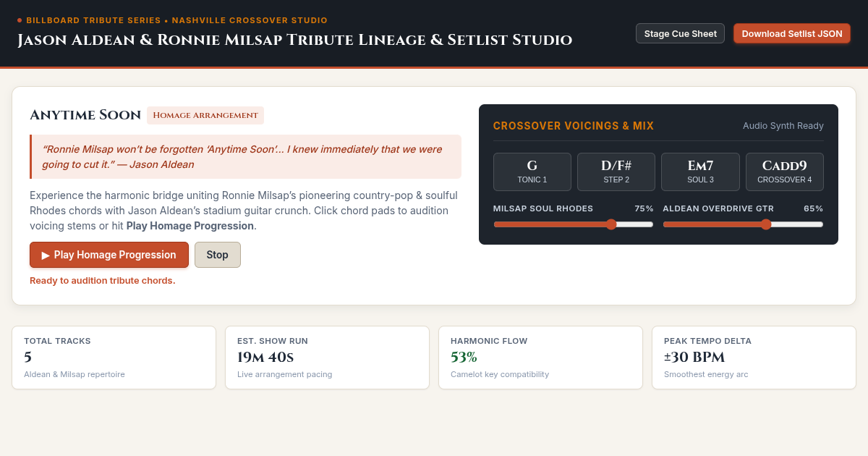Click 'Live arrangement pacing' caption
Viewport: 868px width, 456px height.
pyautogui.click(x=285, y=374)
